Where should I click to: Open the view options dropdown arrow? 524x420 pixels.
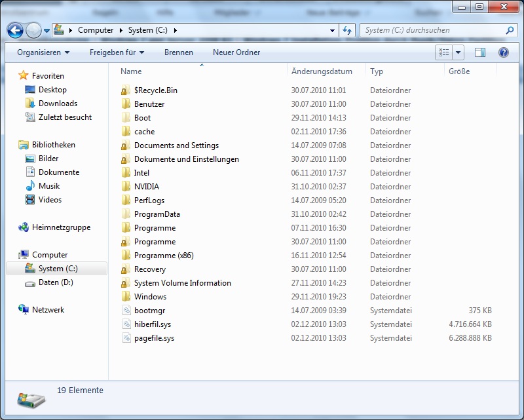tap(458, 52)
